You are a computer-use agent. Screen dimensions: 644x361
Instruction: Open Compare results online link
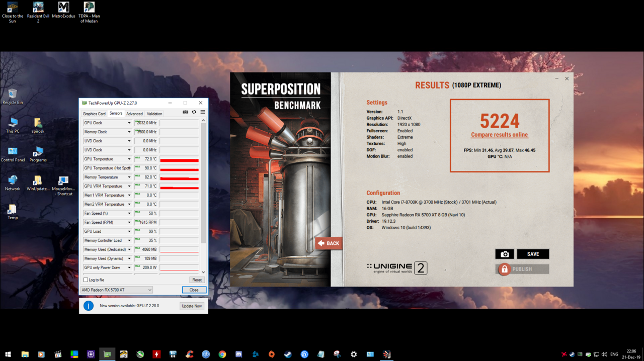[x=499, y=135]
